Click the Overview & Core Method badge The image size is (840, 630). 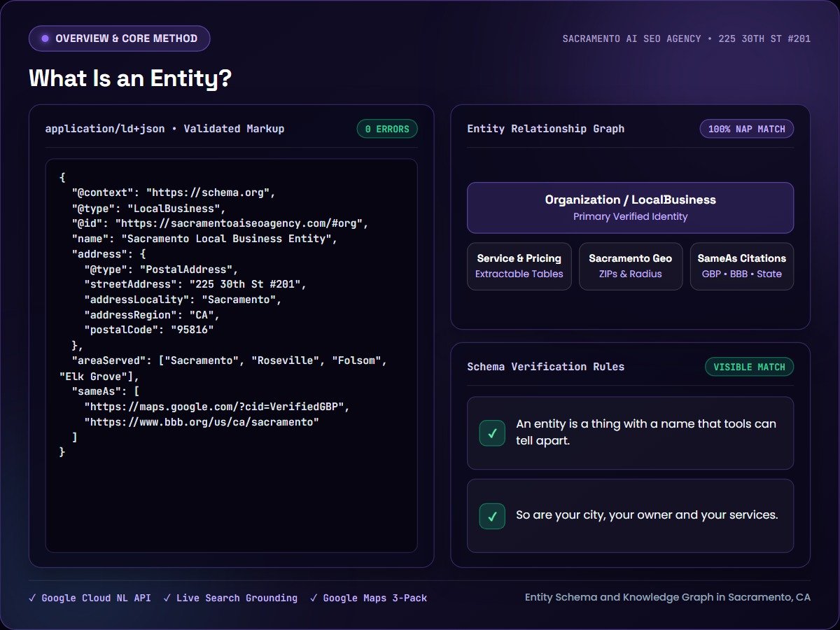119,38
